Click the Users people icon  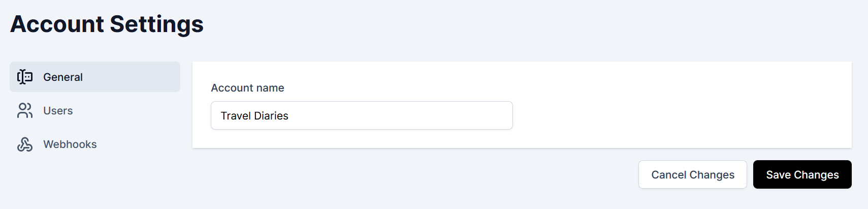pos(25,110)
